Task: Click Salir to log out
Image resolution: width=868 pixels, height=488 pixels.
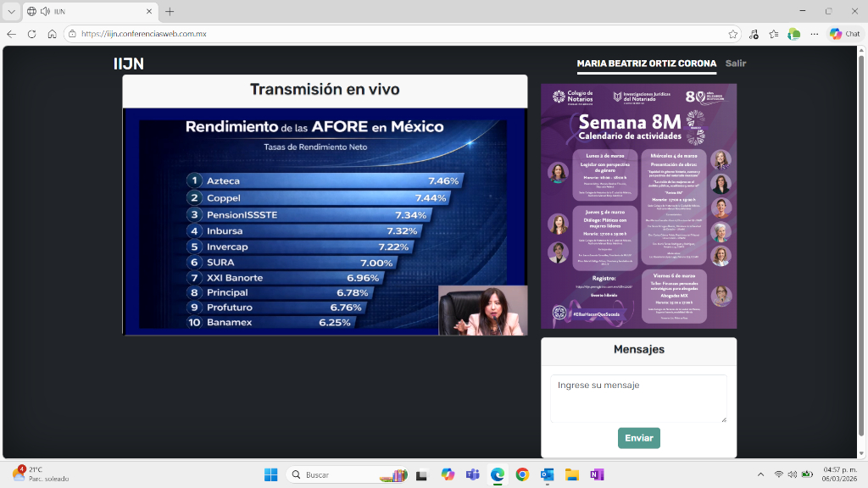Action: tap(736, 64)
